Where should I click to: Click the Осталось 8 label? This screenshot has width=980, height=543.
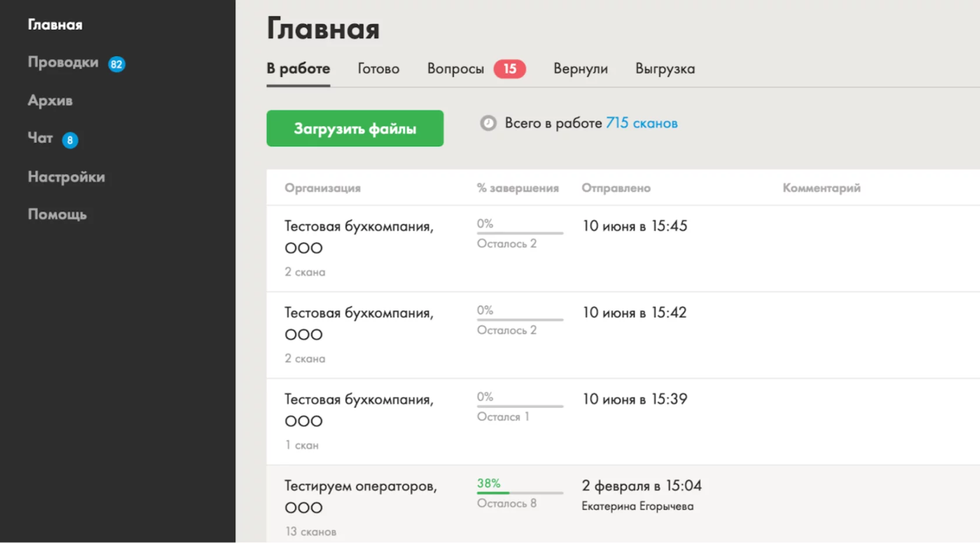pos(506,503)
